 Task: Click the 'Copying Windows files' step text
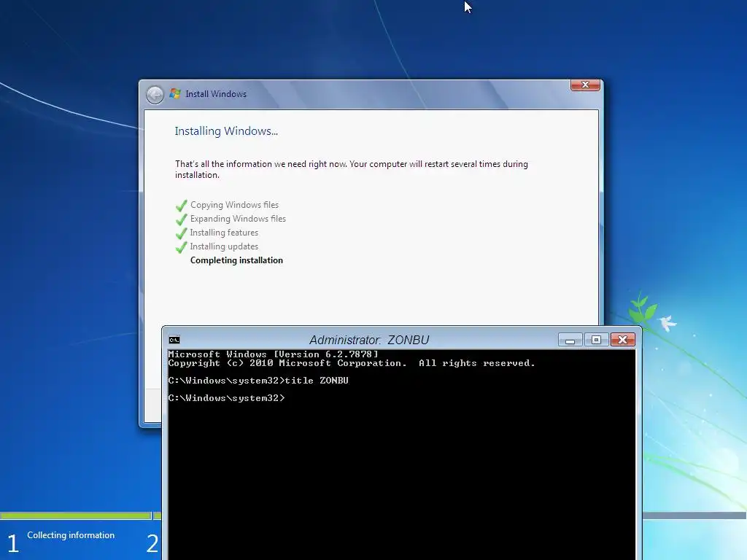(234, 205)
